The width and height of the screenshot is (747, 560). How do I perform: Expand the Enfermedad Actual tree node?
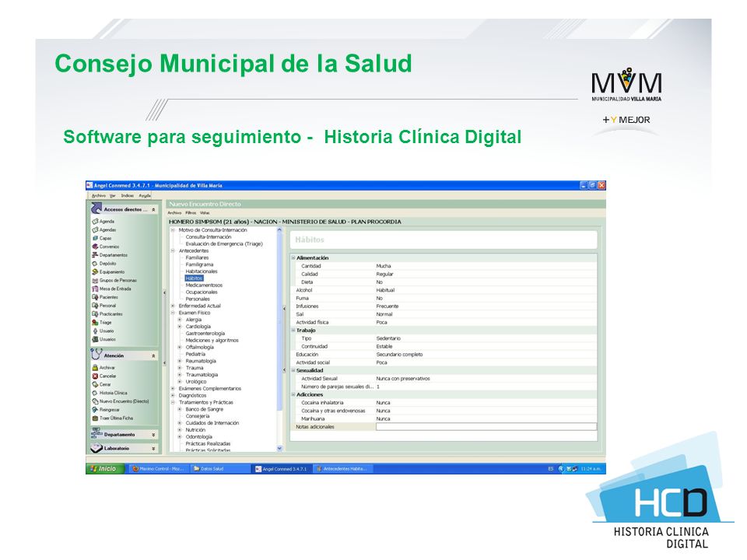click(x=173, y=306)
